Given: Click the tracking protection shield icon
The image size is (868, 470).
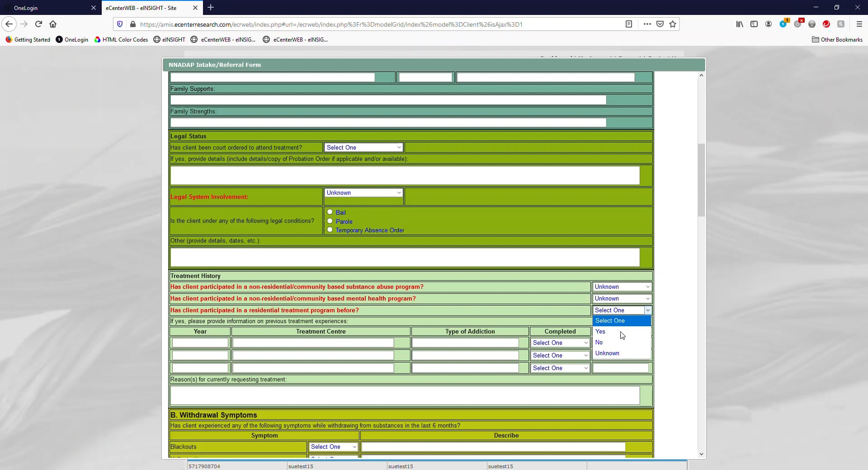Looking at the screenshot, I should pyautogui.click(x=119, y=24).
